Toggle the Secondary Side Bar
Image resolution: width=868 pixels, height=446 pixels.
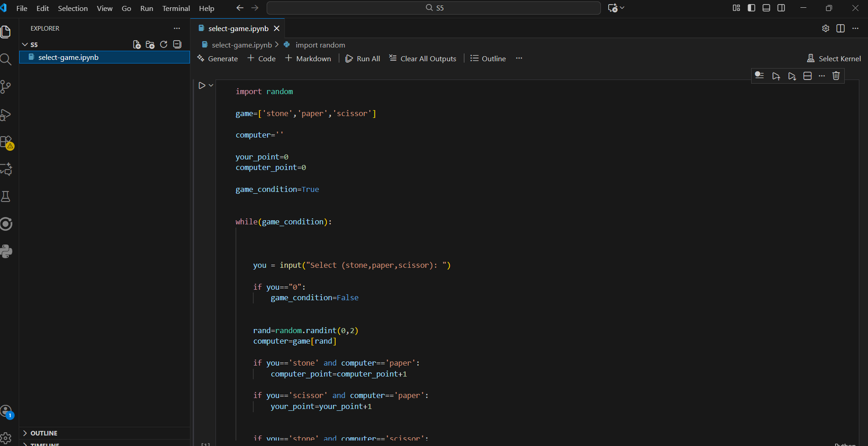click(781, 8)
